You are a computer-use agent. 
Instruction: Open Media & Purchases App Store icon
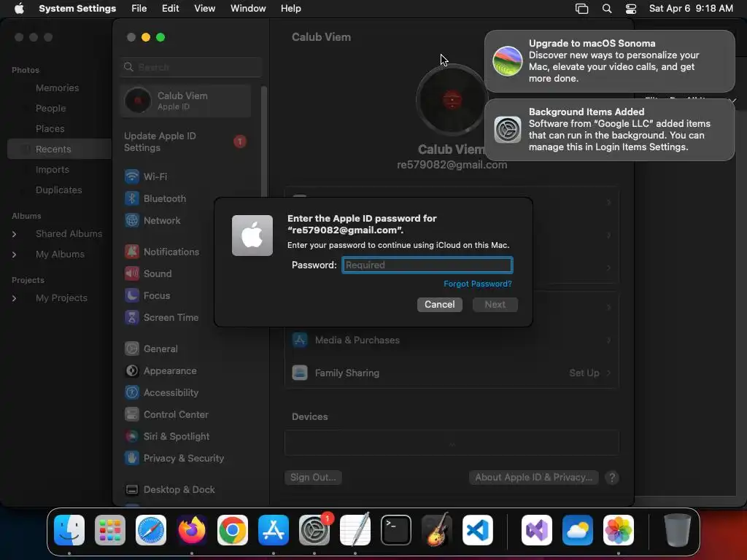click(300, 340)
